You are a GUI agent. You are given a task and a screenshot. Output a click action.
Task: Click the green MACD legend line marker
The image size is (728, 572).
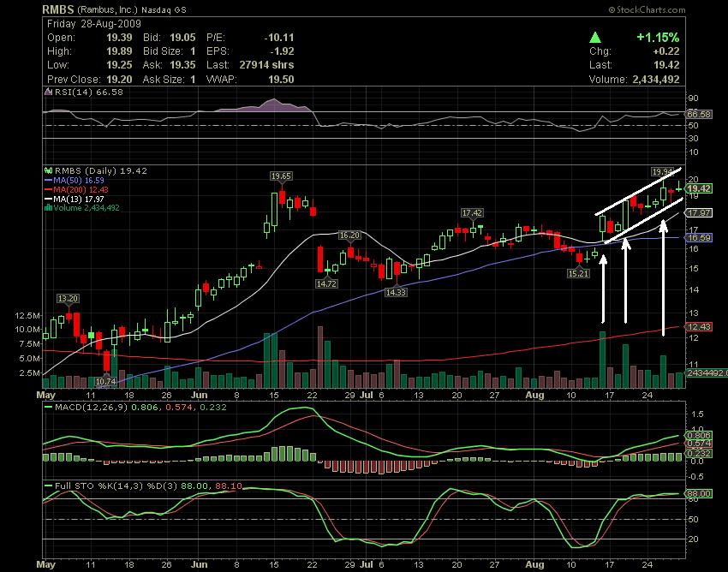click(x=48, y=408)
